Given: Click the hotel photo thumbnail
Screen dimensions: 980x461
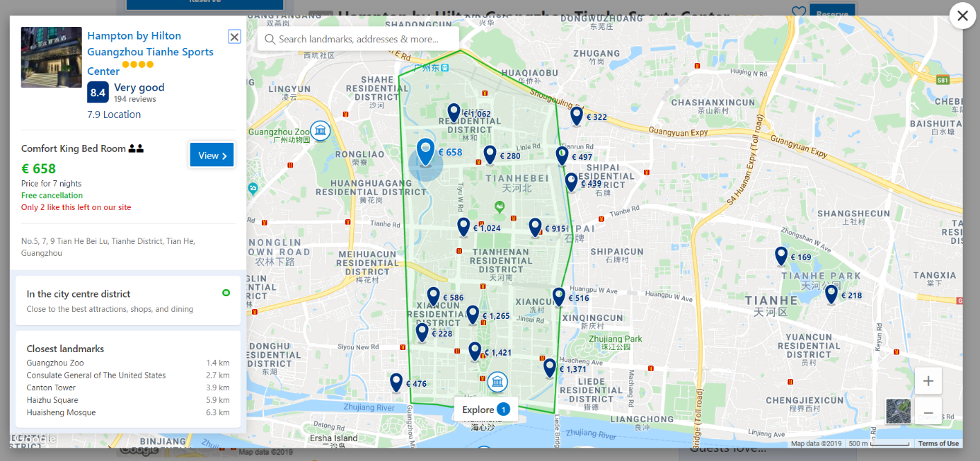Looking at the screenshot, I should tap(52, 57).
